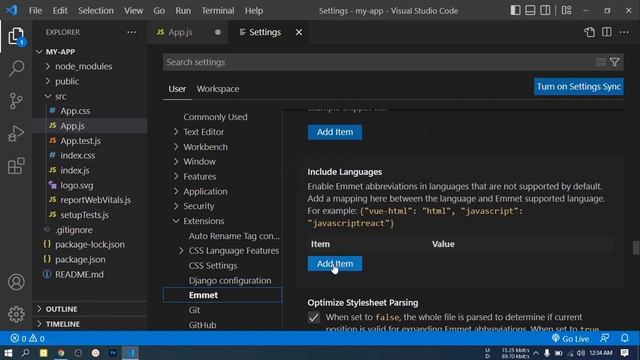Viewport: 640px width, 360px height.
Task: Click Add Item under Include Languages
Action: [335, 264]
